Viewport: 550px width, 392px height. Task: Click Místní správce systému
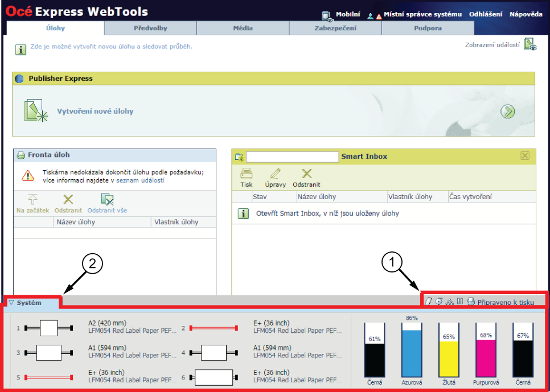pos(422,14)
